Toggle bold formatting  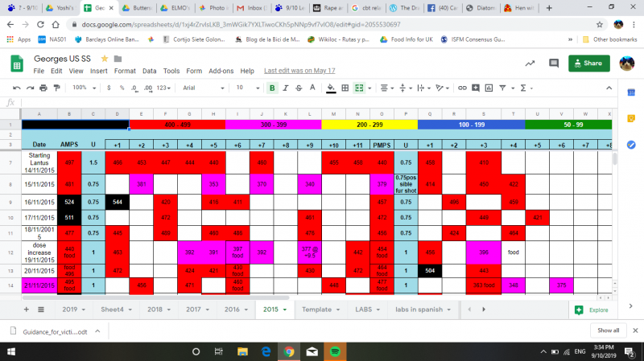272,88
